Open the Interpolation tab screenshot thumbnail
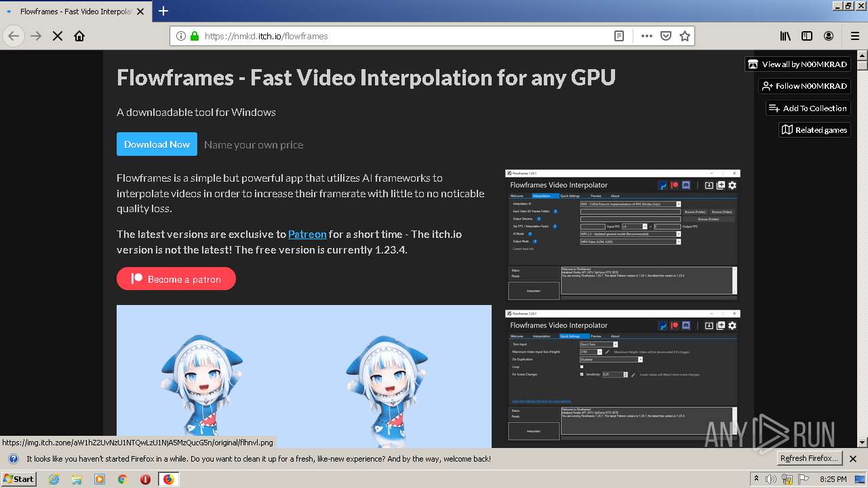Screen dimensions: 868x488 point(623,235)
